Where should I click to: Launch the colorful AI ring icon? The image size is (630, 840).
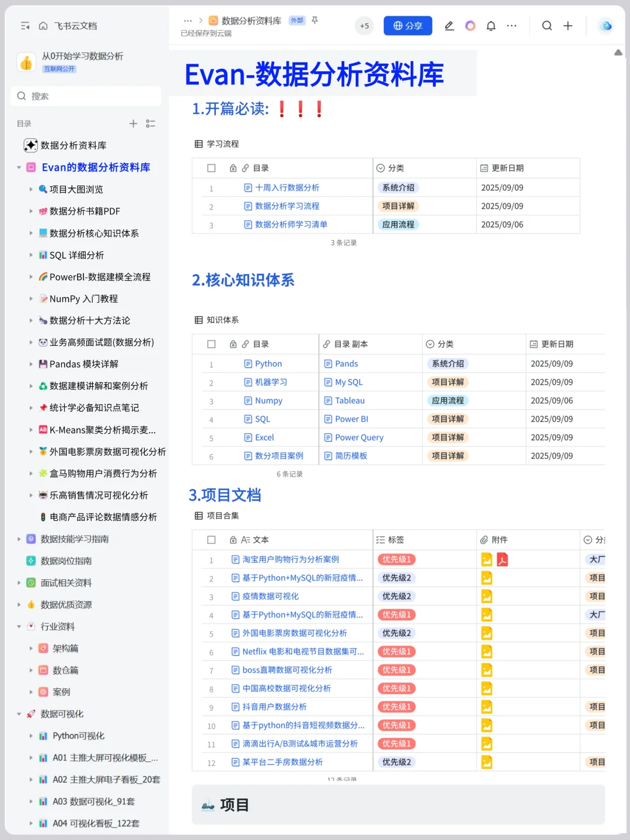tap(470, 26)
